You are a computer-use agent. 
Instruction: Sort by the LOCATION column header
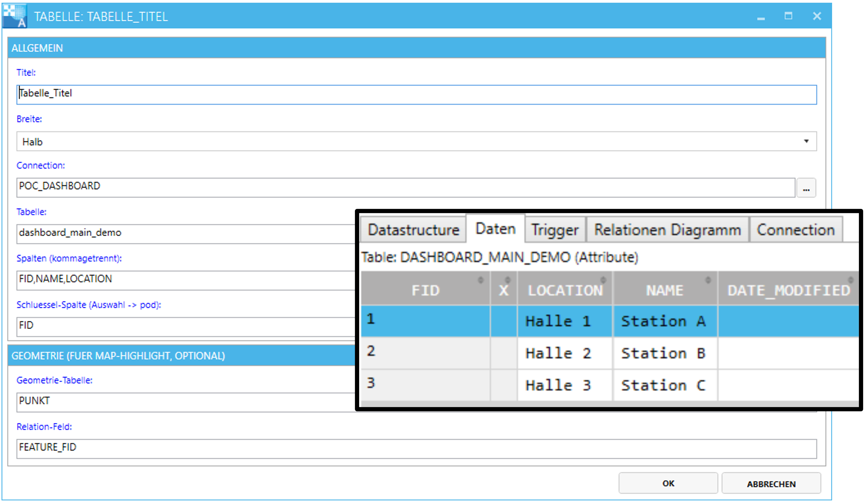(565, 289)
